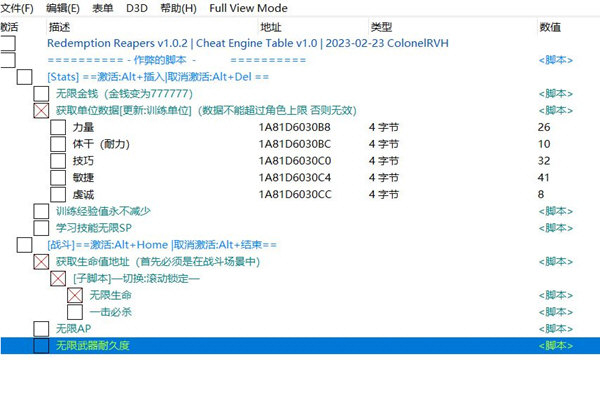Image resolution: width=600 pixels, height=415 pixels.
Task: Click the 数值 column header
Action: click(x=550, y=26)
